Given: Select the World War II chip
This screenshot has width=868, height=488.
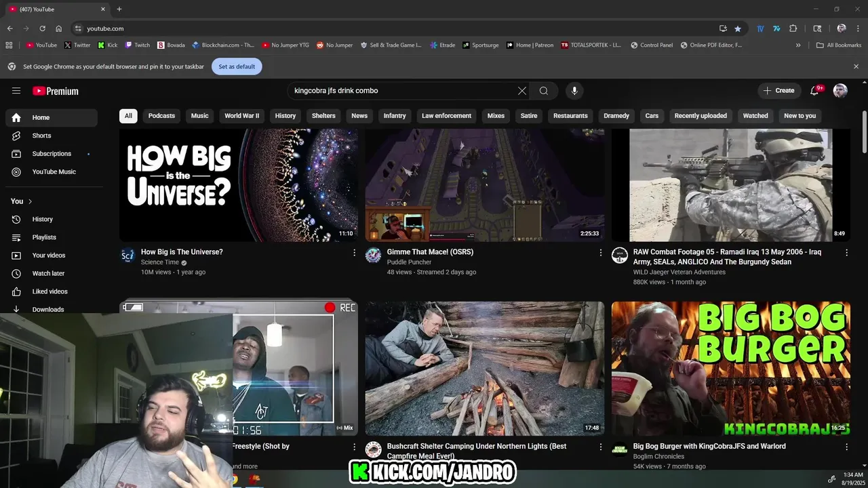Looking at the screenshot, I should tap(242, 116).
